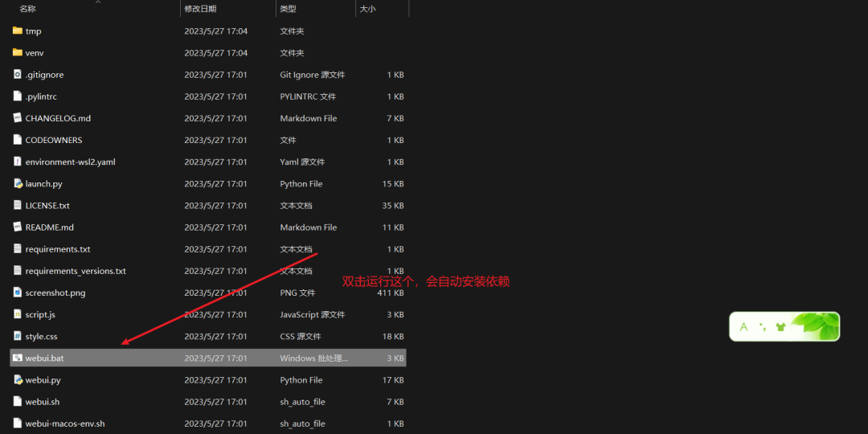868x434 pixels.
Task: Select the tmp folder icon
Action: coord(17,31)
